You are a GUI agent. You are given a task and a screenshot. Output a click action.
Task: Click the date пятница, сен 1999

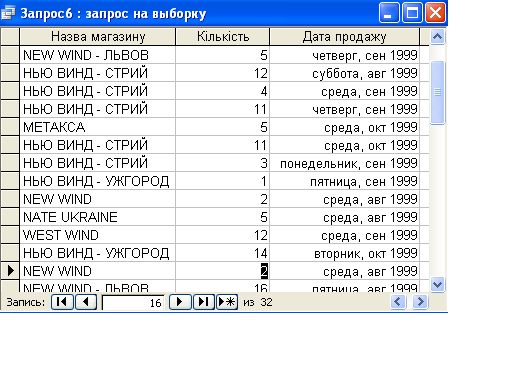coord(345,181)
